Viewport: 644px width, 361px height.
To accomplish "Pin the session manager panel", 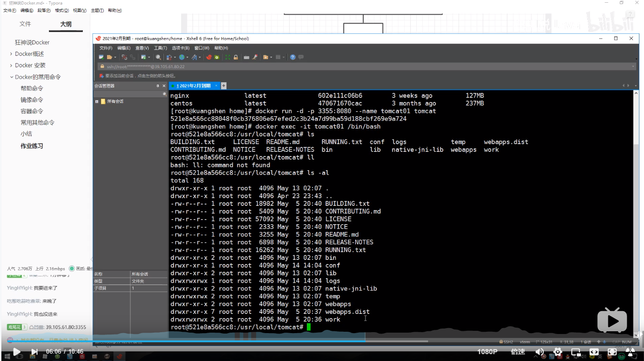I will point(158,86).
